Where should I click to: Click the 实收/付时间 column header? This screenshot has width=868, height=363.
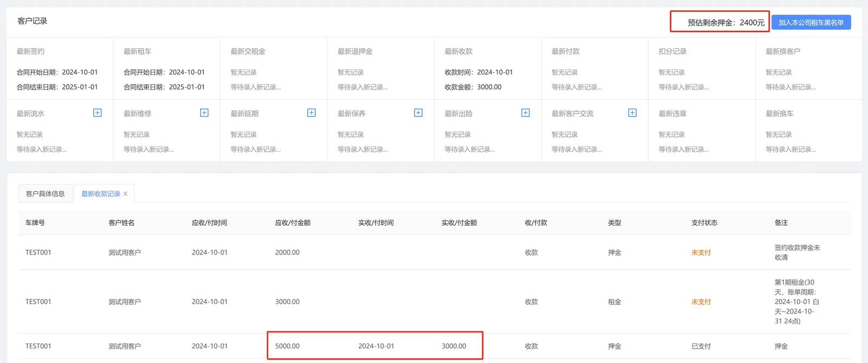tap(376, 222)
